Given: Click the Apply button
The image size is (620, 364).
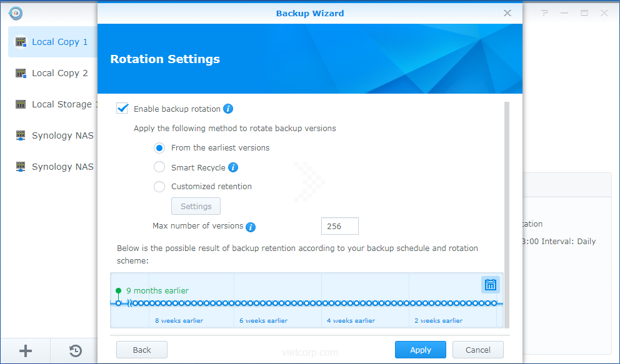Looking at the screenshot, I should point(420,350).
